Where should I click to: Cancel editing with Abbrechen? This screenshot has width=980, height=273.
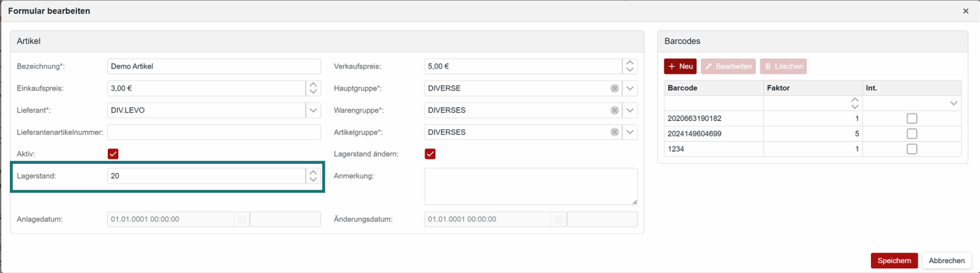[x=946, y=261]
